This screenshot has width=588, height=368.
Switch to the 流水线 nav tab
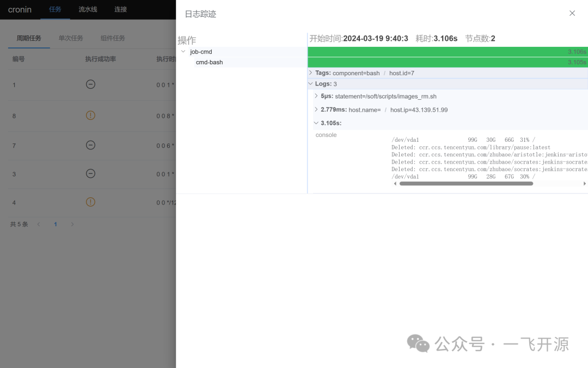pos(88,9)
